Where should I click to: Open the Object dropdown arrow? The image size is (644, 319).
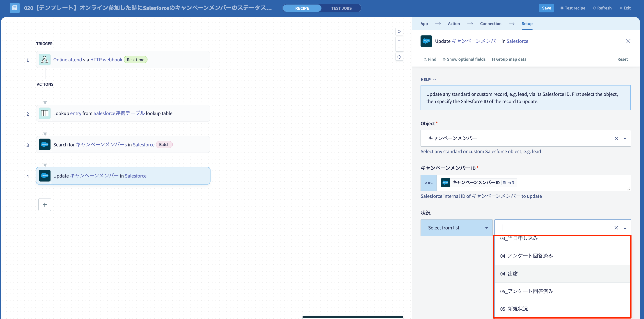click(625, 138)
